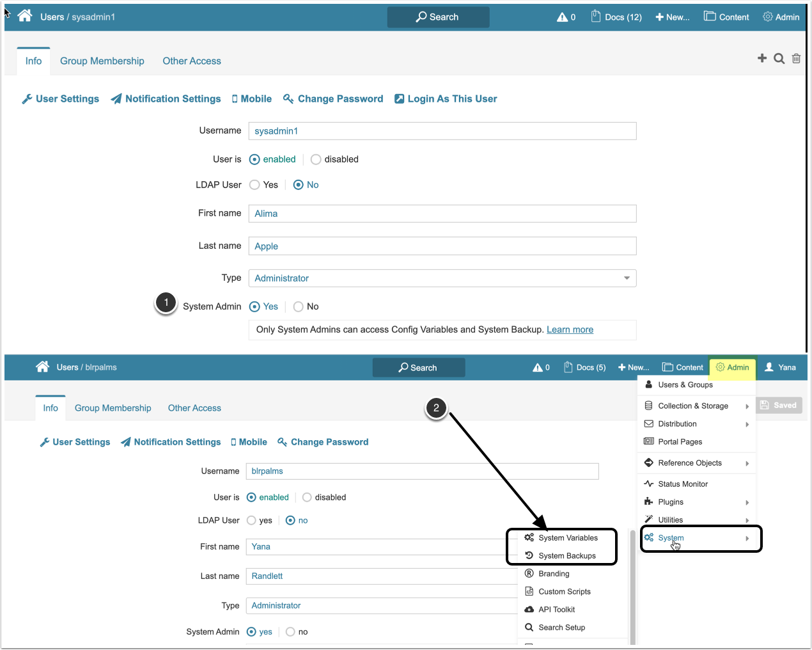Open New... in the lower header

(633, 367)
